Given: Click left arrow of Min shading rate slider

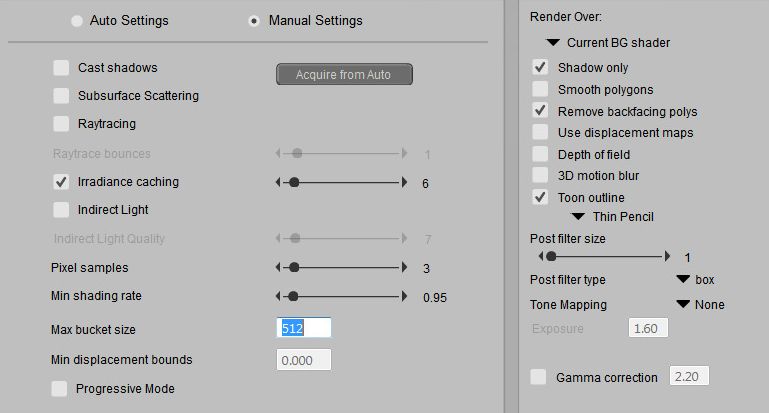Looking at the screenshot, I should point(279,297).
